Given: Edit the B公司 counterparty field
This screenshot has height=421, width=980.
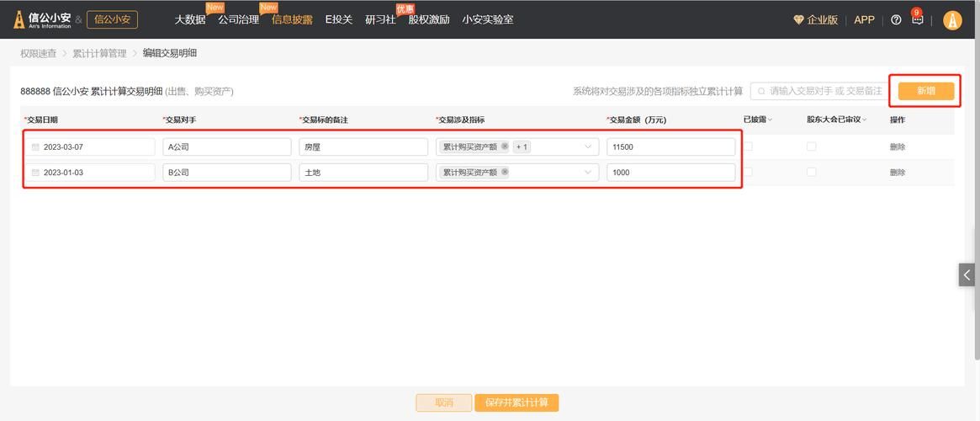Looking at the screenshot, I should (227, 173).
